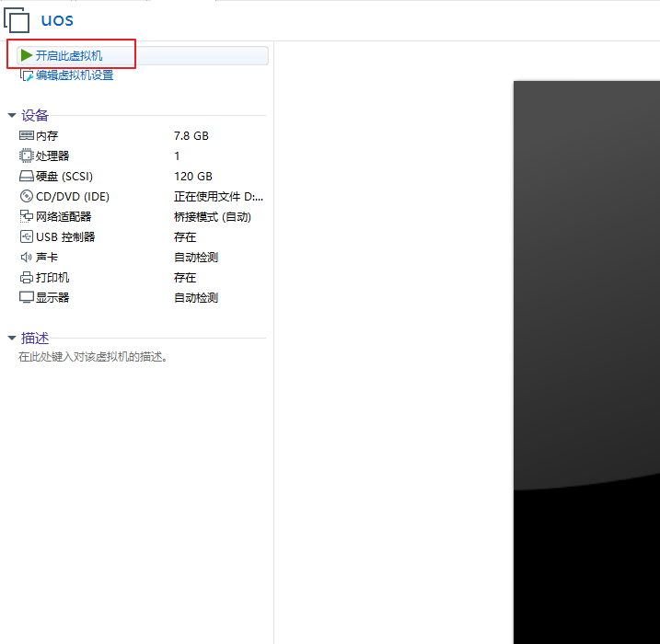Click the uos VM tab icon
660x644 pixels.
17,19
